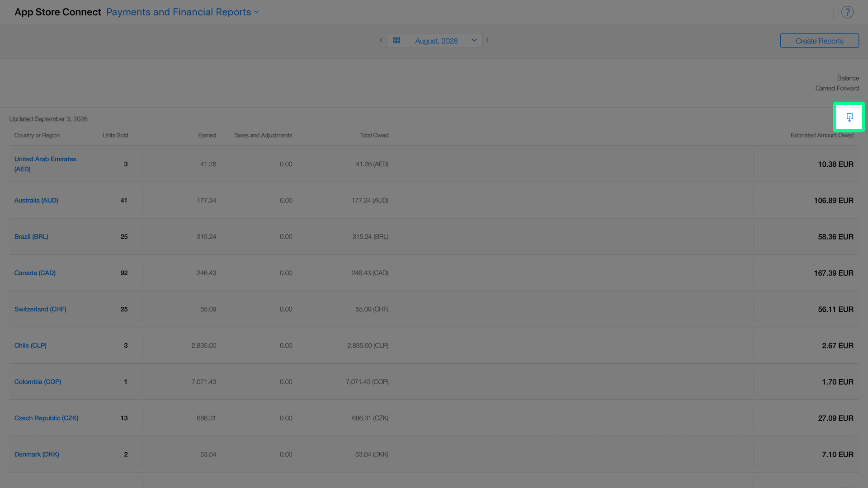868x488 pixels.
Task: Go to previous month arrow
Action: click(381, 40)
